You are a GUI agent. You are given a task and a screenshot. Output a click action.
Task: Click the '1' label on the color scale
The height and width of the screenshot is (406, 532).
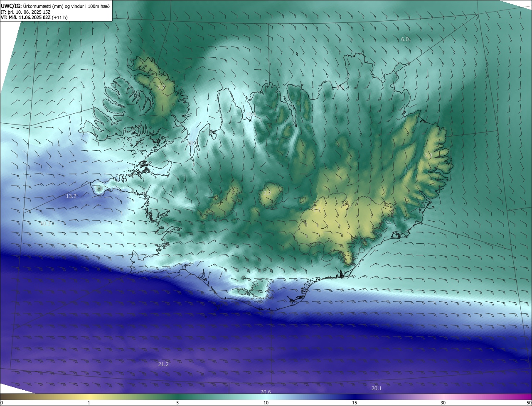click(x=89, y=403)
